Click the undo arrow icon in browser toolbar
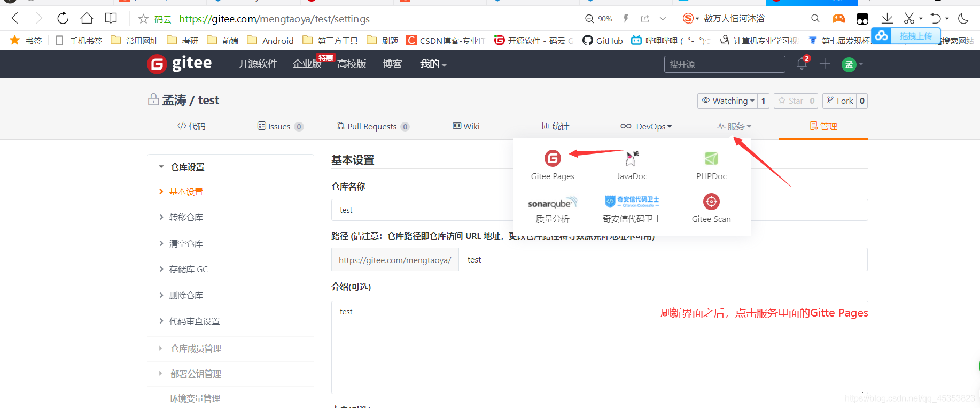The image size is (980, 408). click(x=935, y=18)
